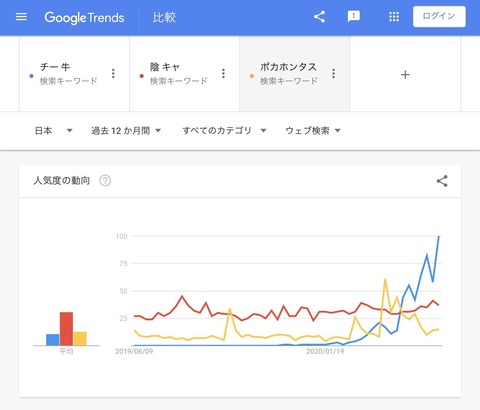Open options for 陰キャ term
The height and width of the screenshot is (410, 480).
223,74
